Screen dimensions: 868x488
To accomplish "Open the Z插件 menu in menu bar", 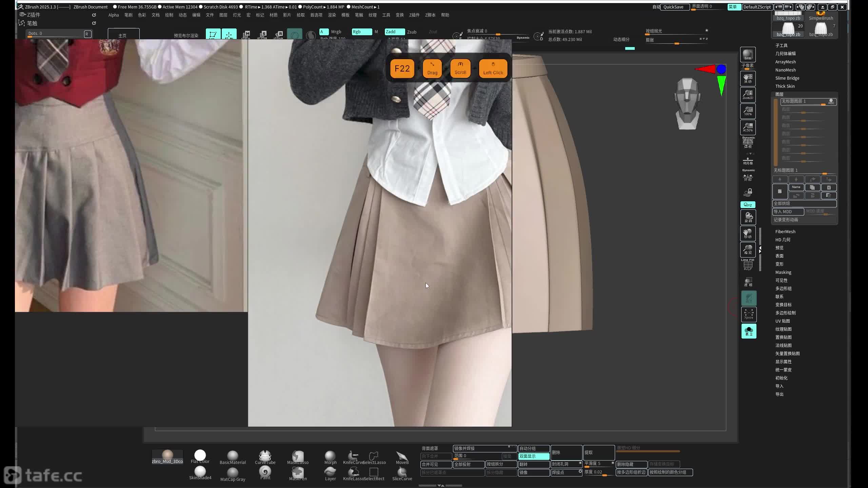I will tap(414, 15).
